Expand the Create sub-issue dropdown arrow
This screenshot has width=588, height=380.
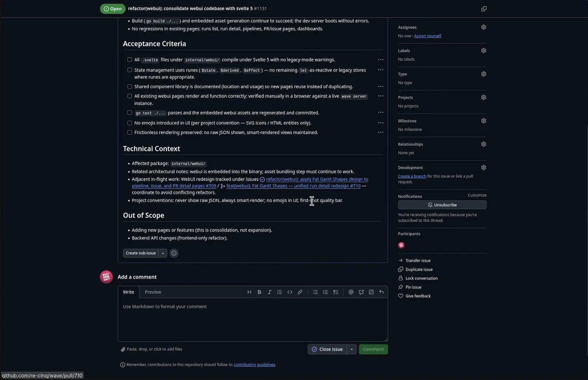coord(163,253)
